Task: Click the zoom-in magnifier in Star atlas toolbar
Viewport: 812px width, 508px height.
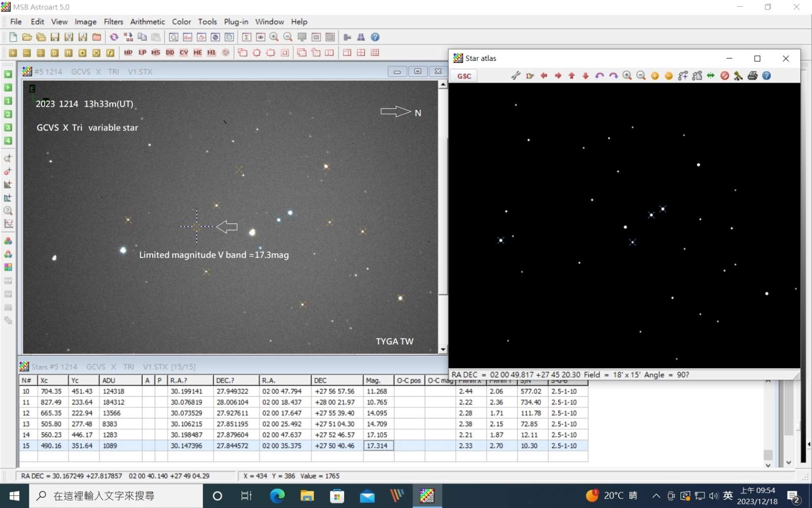Action: [627, 76]
